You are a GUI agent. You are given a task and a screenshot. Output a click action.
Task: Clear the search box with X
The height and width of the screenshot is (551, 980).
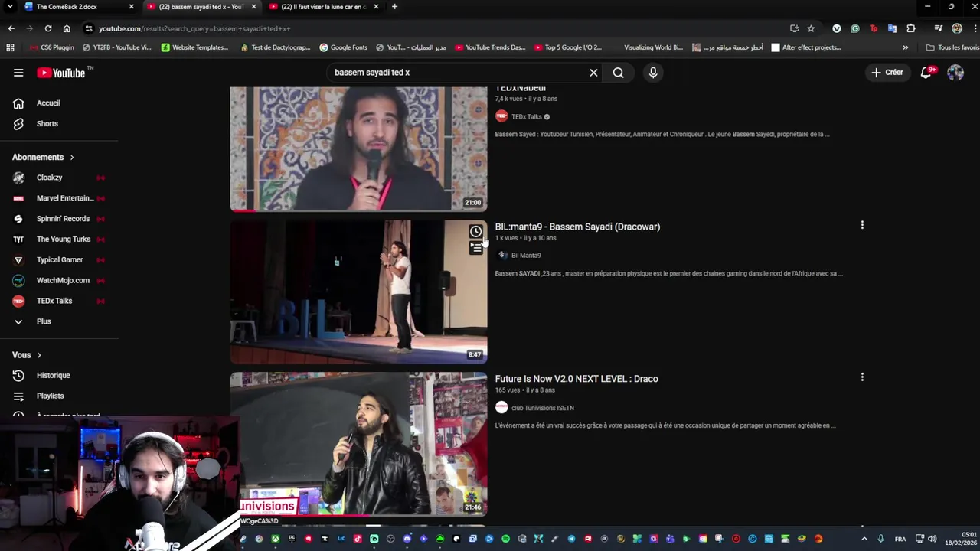pos(593,73)
